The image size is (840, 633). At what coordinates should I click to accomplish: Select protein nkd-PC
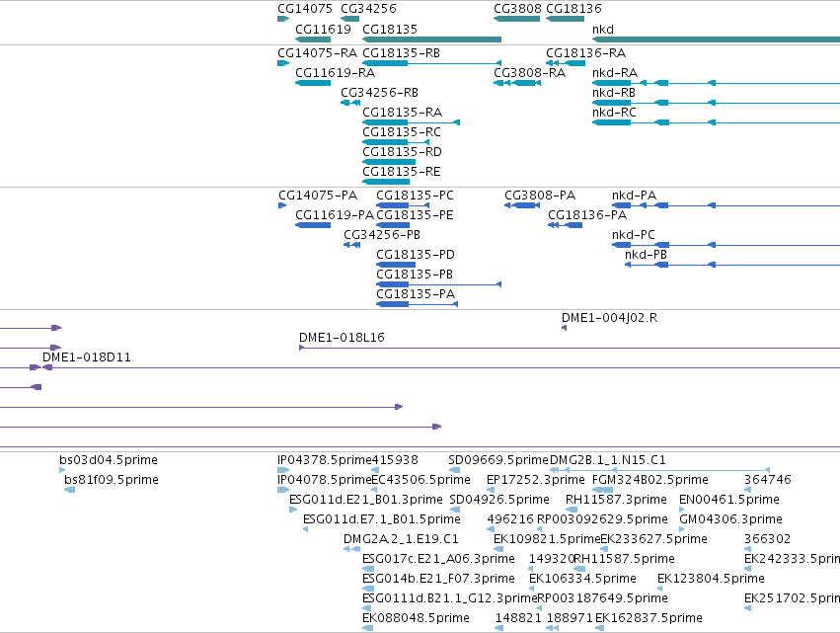tap(725, 245)
